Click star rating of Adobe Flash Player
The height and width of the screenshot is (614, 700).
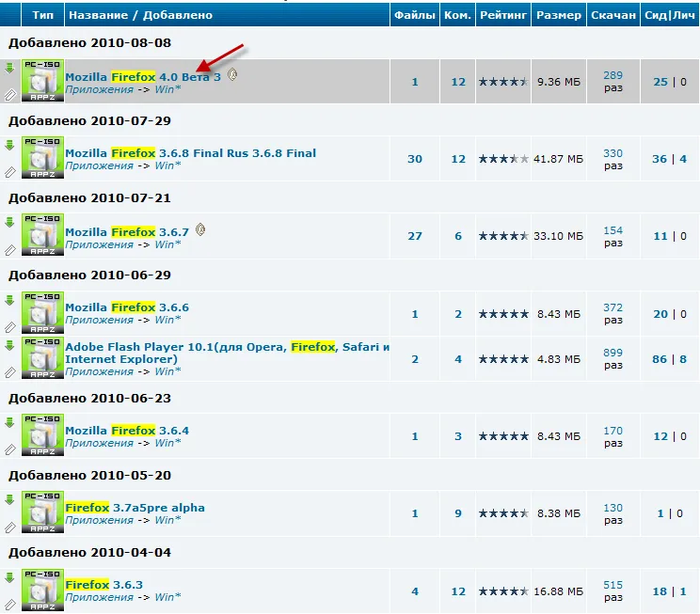[503, 359]
